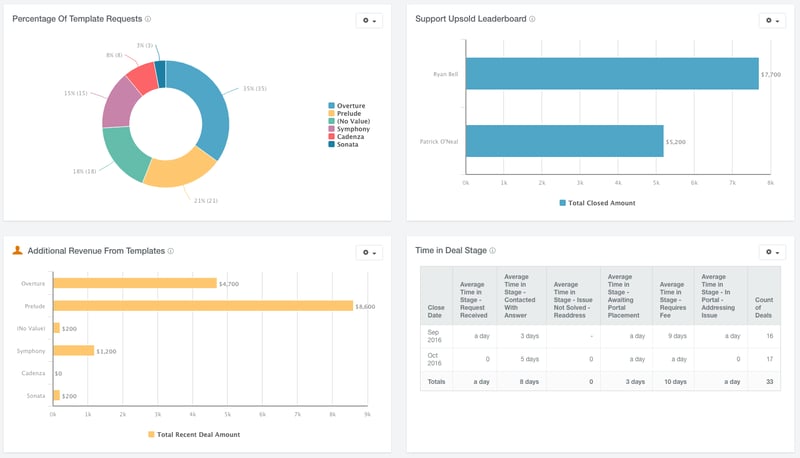Screen dimensions: 800x458
Task: Click info icon beside Additional Revenue From Templates
Action: pos(171,251)
